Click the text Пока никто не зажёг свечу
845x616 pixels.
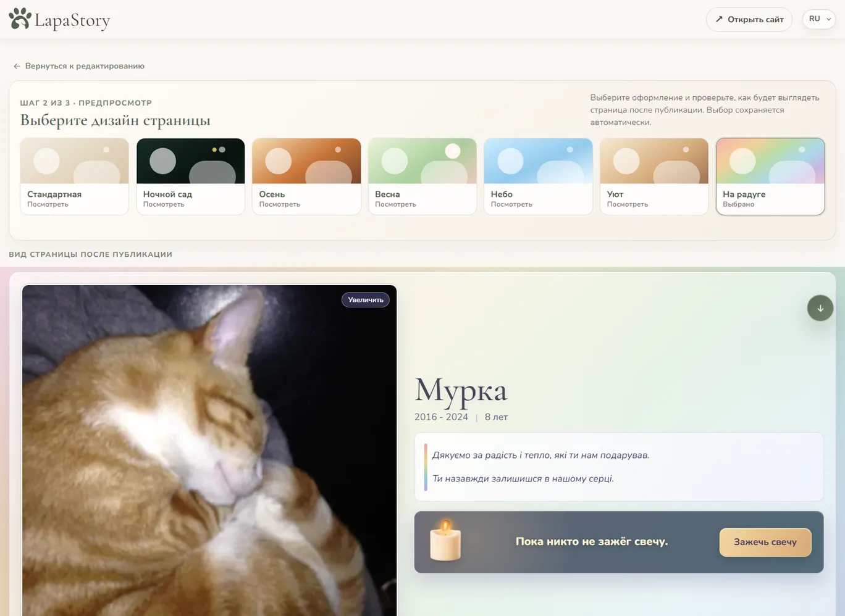[592, 541]
